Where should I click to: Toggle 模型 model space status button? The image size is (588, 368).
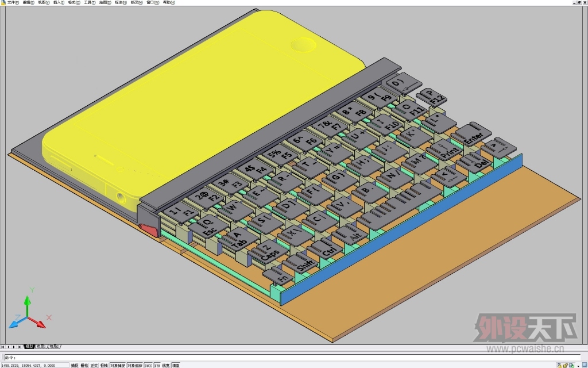tap(176, 365)
